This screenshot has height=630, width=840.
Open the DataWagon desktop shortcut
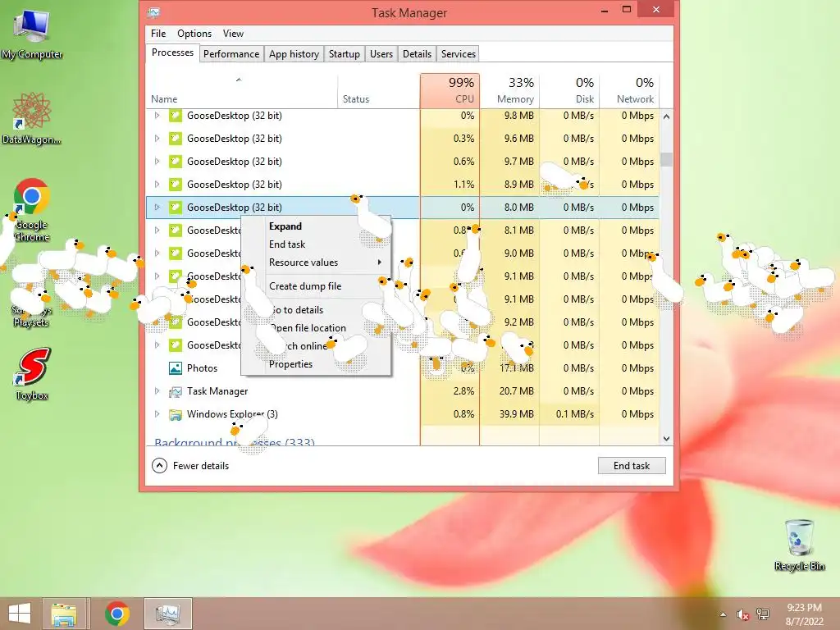pyautogui.click(x=31, y=118)
